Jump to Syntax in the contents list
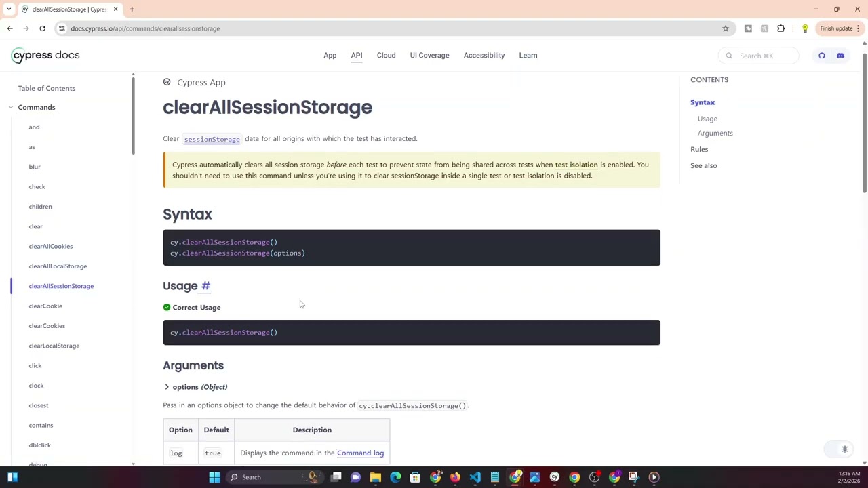The width and height of the screenshot is (868, 488). coord(703,102)
